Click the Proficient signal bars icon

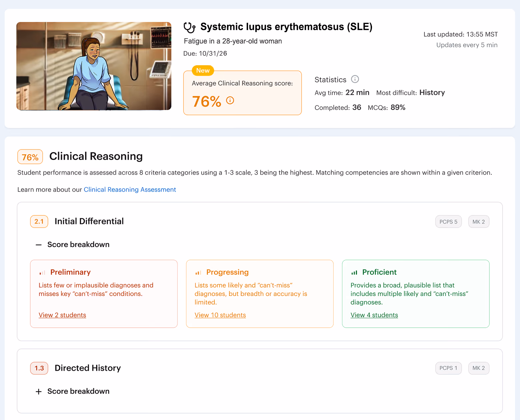(354, 272)
